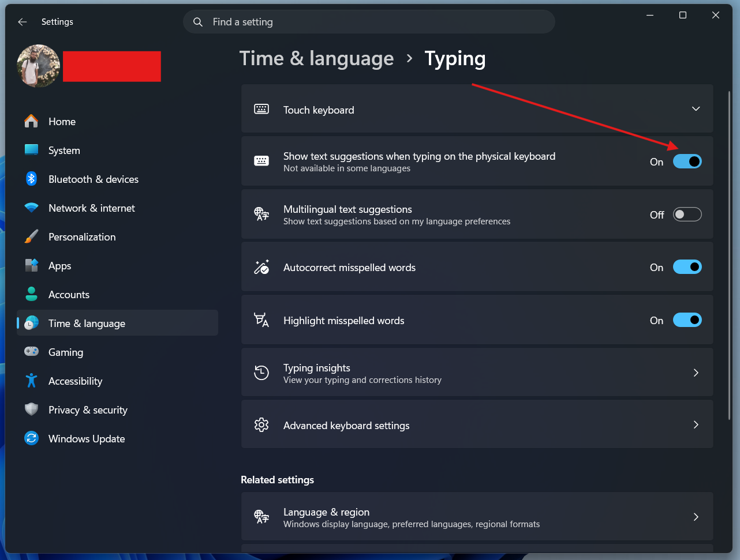The width and height of the screenshot is (740, 560).
Task: Click 'Show text suggestions based on my language' text
Action: (x=397, y=221)
